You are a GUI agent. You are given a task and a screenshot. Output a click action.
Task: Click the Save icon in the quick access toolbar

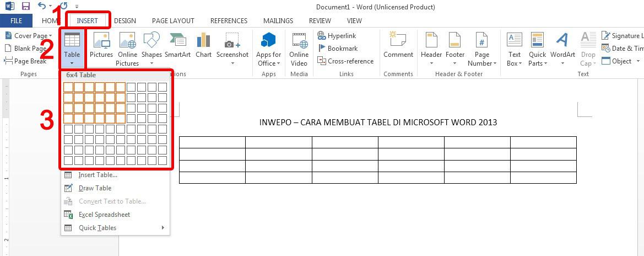25,6
